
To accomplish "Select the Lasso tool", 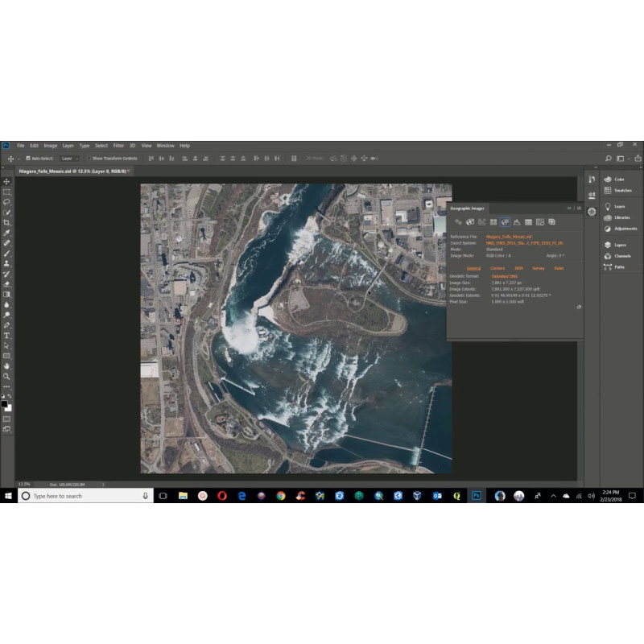I will click(6, 202).
